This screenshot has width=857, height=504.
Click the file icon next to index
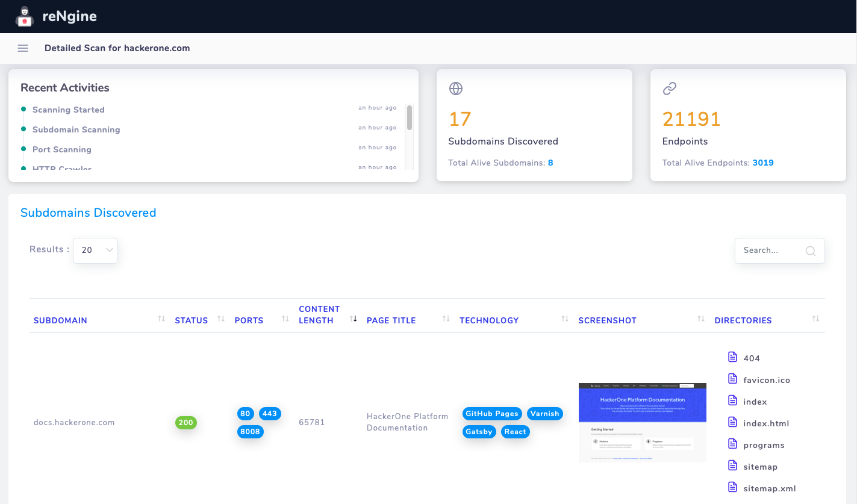tap(733, 400)
